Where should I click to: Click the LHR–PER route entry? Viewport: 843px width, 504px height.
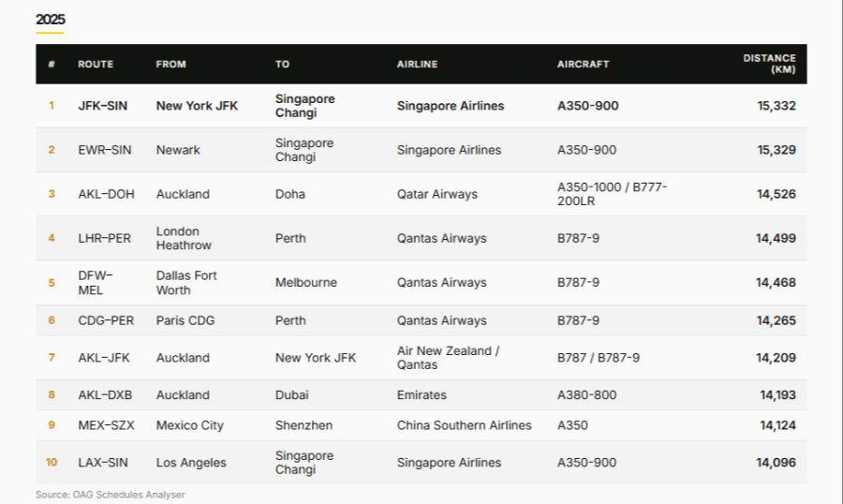coord(104,238)
